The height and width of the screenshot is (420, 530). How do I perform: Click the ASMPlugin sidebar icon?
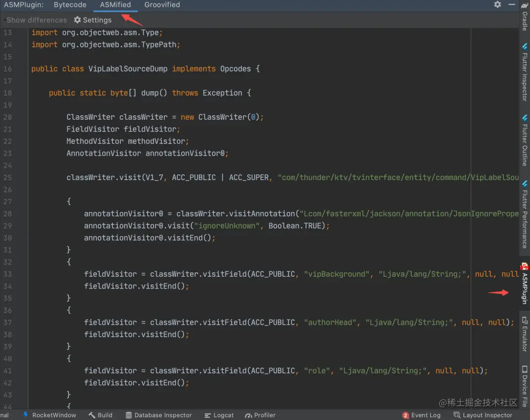(x=525, y=266)
